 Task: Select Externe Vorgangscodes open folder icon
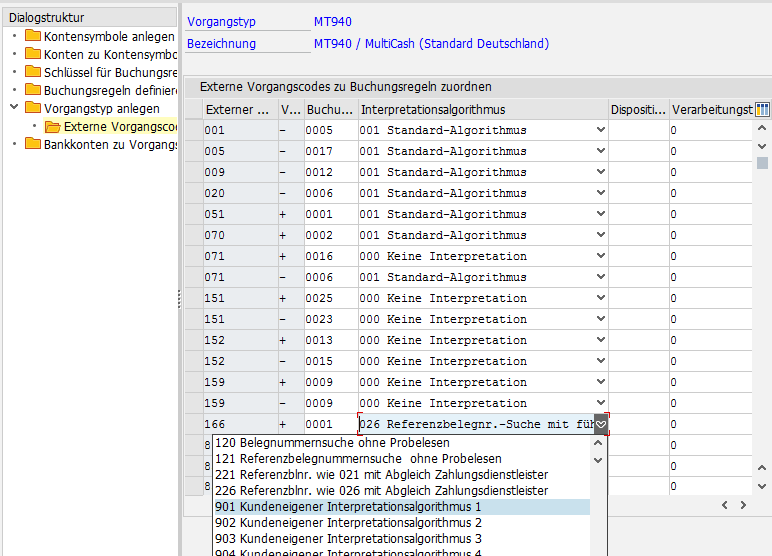point(52,126)
